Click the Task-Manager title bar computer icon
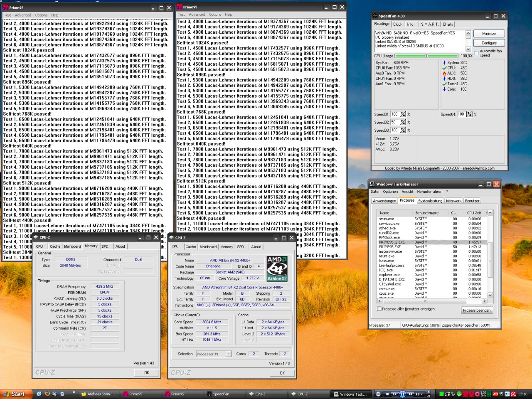The width and height of the screenshot is (532, 399). [x=372, y=184]
